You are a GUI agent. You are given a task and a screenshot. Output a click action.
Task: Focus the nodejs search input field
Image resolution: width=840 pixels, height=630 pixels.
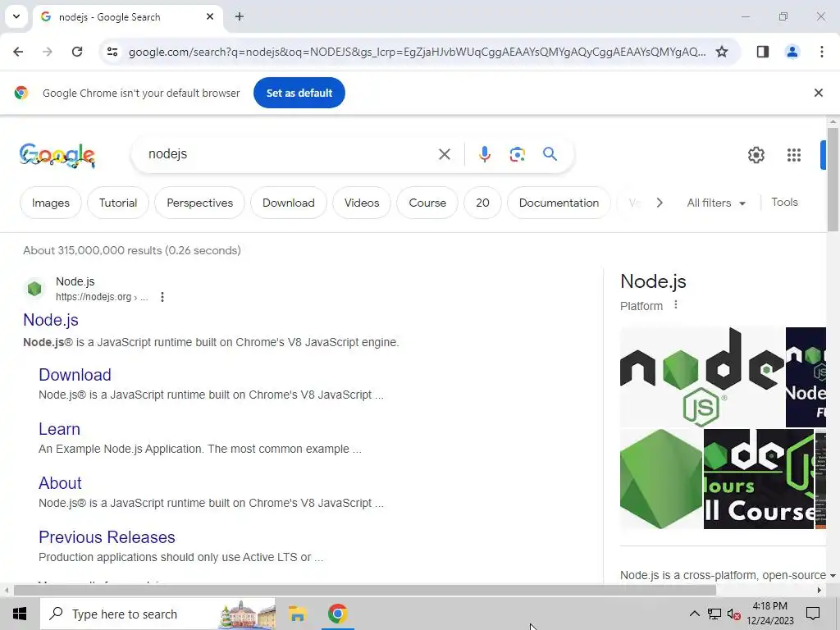coord(290,154)
